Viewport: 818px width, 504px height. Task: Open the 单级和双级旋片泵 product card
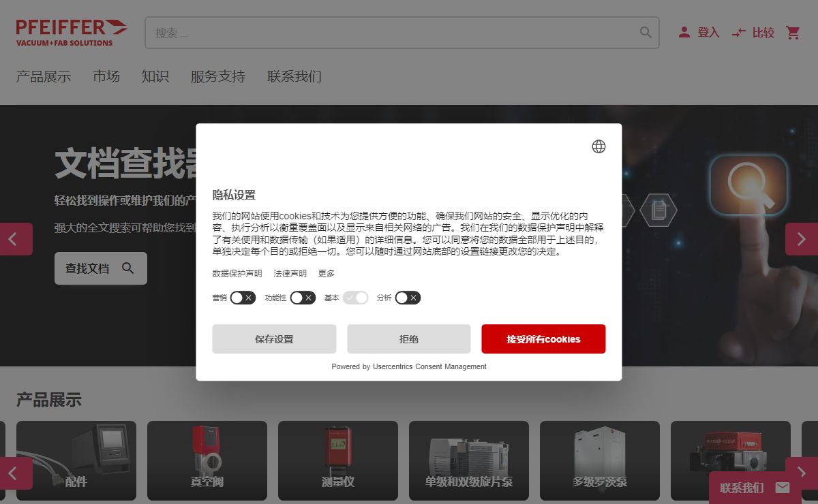[469, 460]
